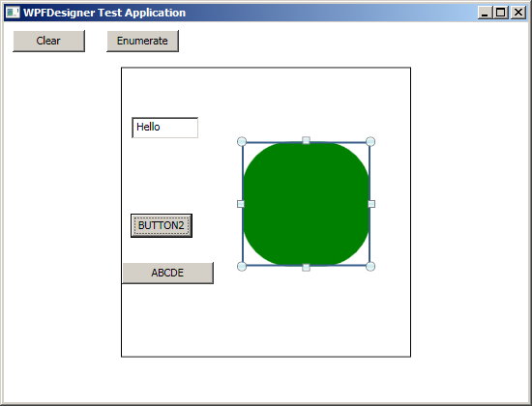The height and width of the screenshot is (406, 532).
Task: Click the right-middle square resize handle
Action: (371, 204)
